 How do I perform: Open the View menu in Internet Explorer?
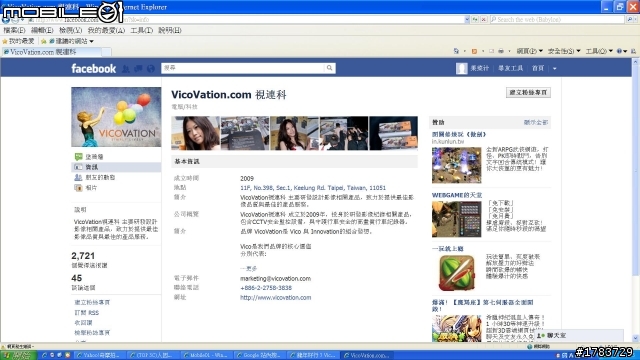pyautogui.click(x=70, y=30)
